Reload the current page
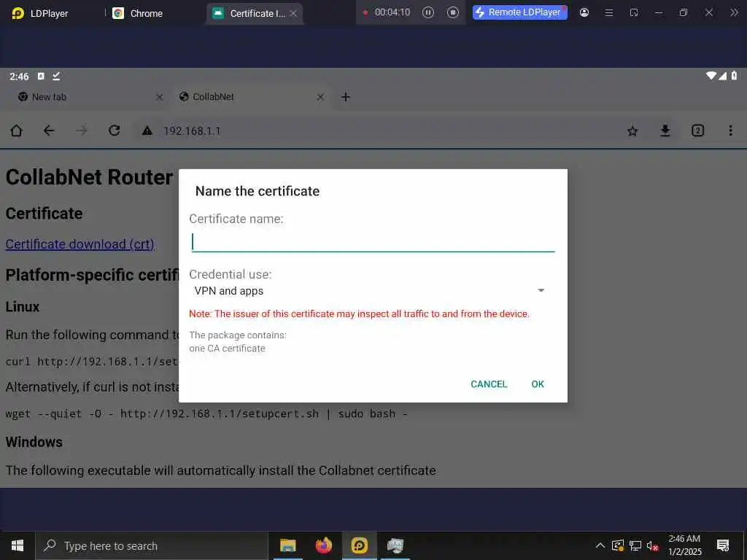 [x=115, y=131]
